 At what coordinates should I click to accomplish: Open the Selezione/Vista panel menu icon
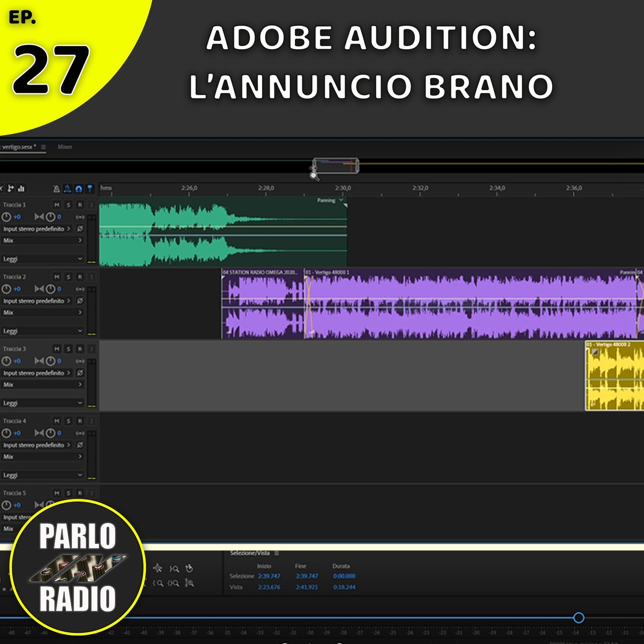tap(276, 553)
